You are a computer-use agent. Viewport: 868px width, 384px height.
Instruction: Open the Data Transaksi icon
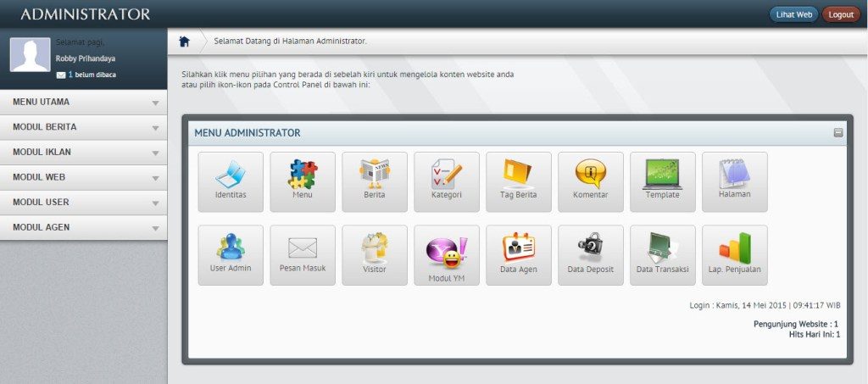[x=663, y=254]
